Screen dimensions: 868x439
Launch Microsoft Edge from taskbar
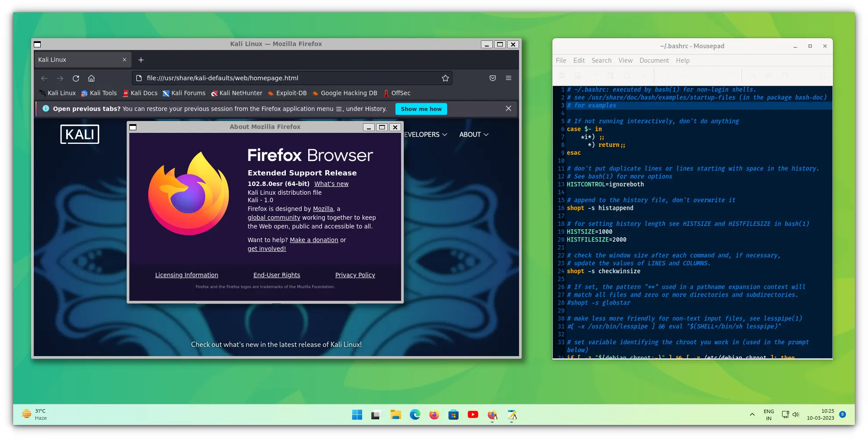(415, 415)
